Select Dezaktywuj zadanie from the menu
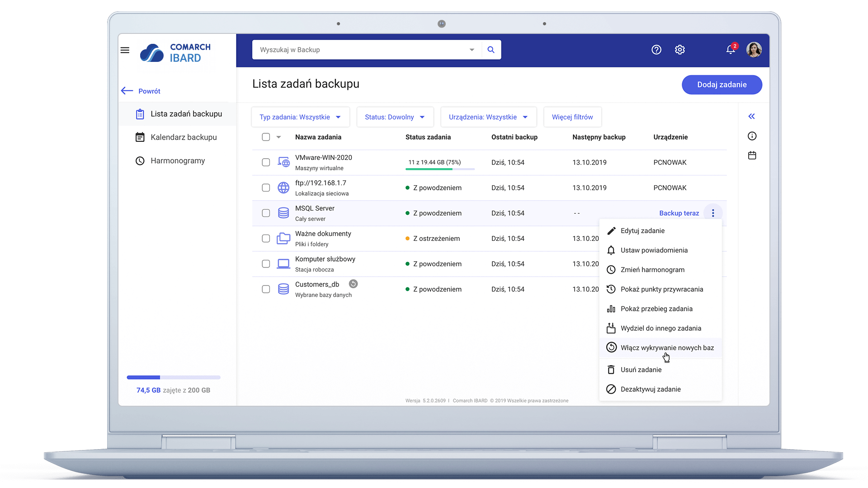The height and width of the screenshot is (488, 868). 660,389
